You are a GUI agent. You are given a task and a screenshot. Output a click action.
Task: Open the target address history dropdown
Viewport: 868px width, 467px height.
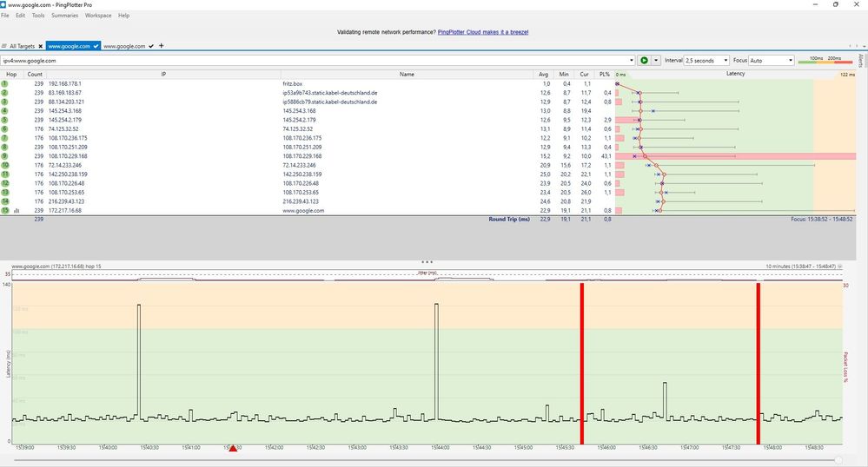coord(631,60)
